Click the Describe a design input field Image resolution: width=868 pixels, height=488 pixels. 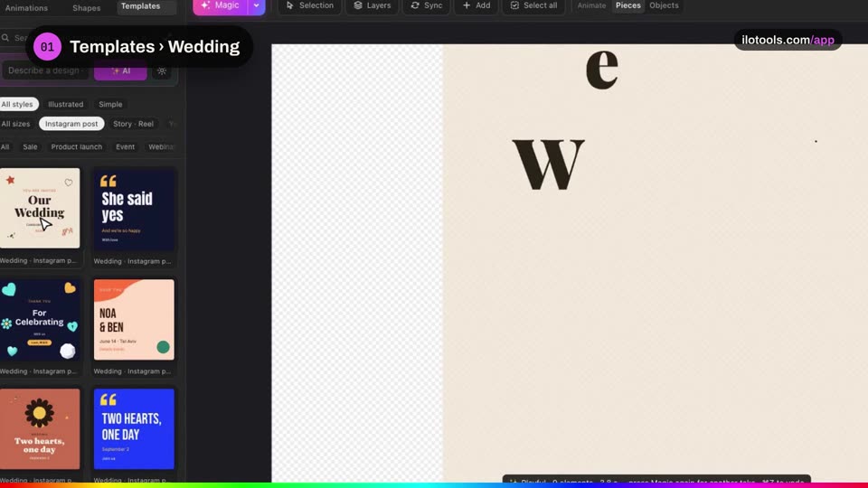tap(46, 70)
